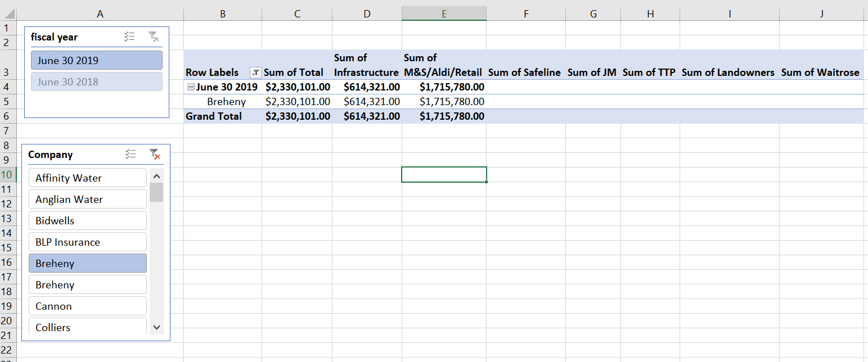Select Cannon in Company slicer

[x=88, y=306]
